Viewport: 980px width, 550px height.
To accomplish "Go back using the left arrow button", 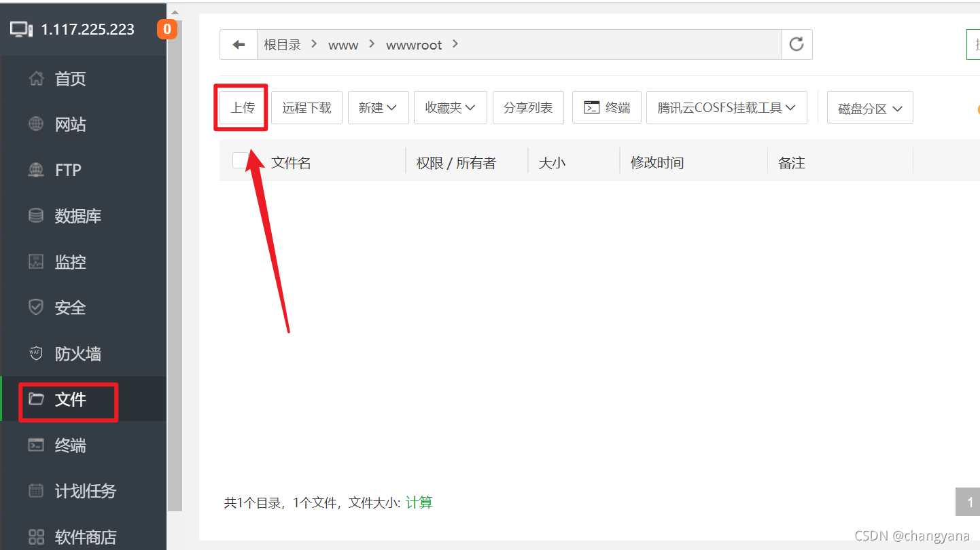I will 239,45.
